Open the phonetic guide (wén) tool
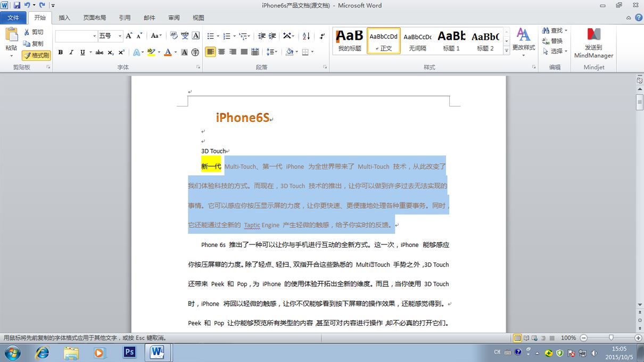This screenshot has width=644, height=362. pos(185,36)
